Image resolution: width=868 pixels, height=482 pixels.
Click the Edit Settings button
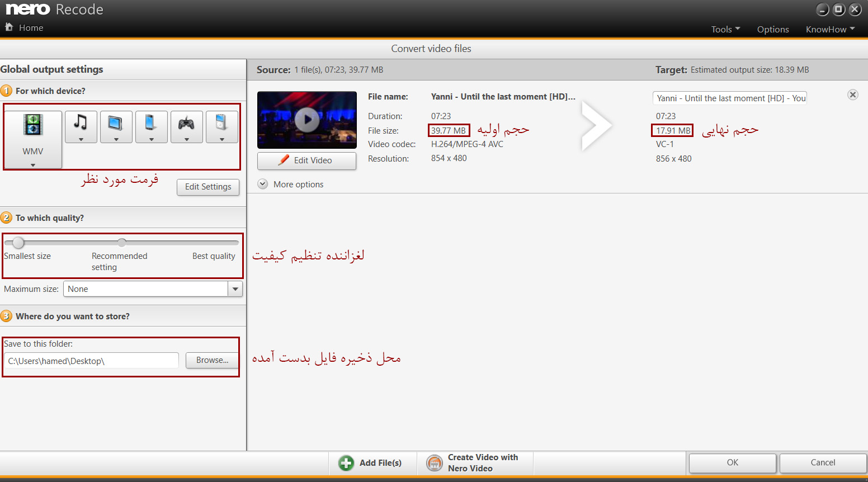[x=208, y=187]
